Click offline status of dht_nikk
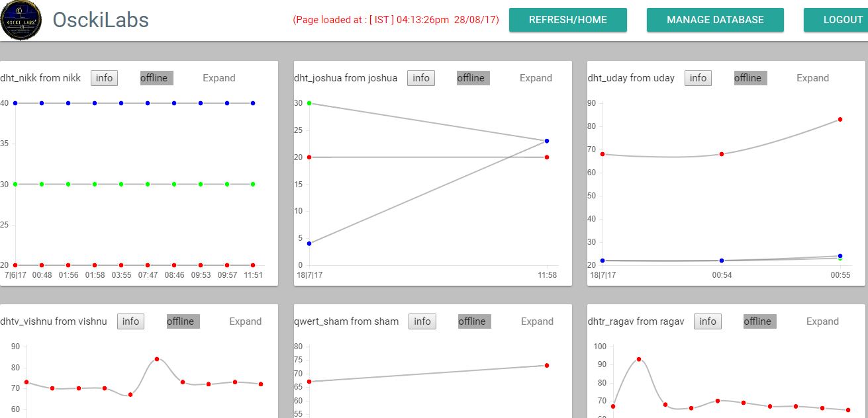Viewport: 868px width, 418px height. [x=157, y=78]
